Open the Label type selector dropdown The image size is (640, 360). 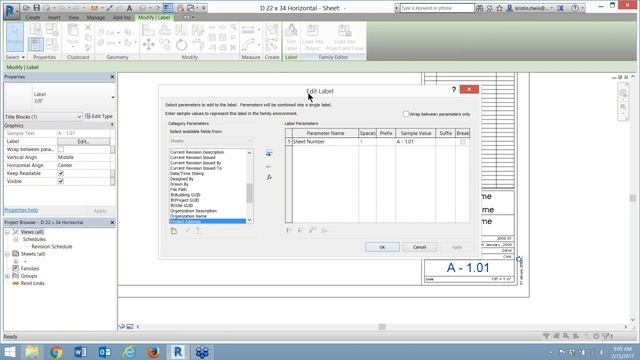tap(113, 98)
